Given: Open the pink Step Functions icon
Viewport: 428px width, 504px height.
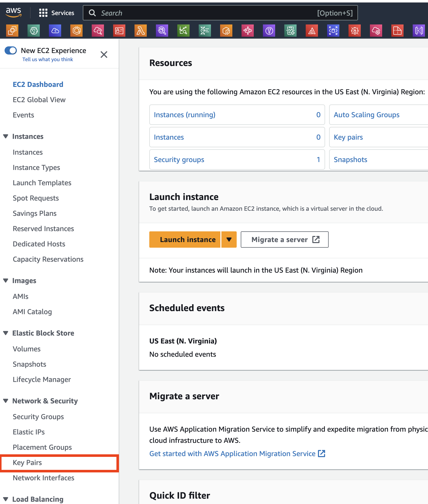Looking at the screenshot, I should click(x=248, y=31).
